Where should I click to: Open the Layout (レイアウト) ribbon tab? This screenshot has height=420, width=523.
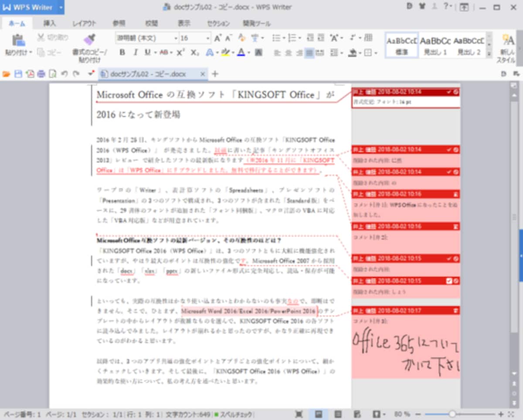click(x=84, y=24)
